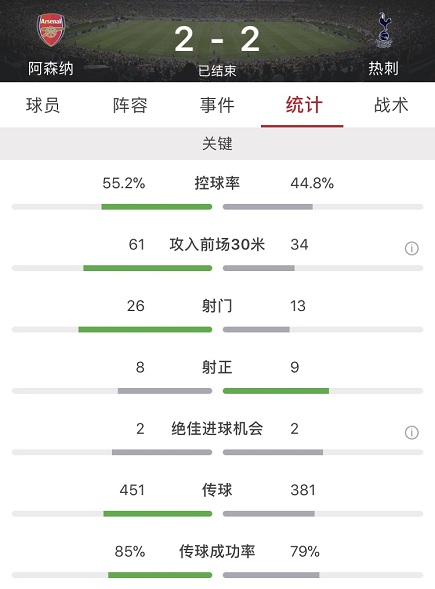The width and height of the screenshot is (435, 589).
Task: Tap Arsenal's green 控球率 bar
Action: (x=157, y=207)
